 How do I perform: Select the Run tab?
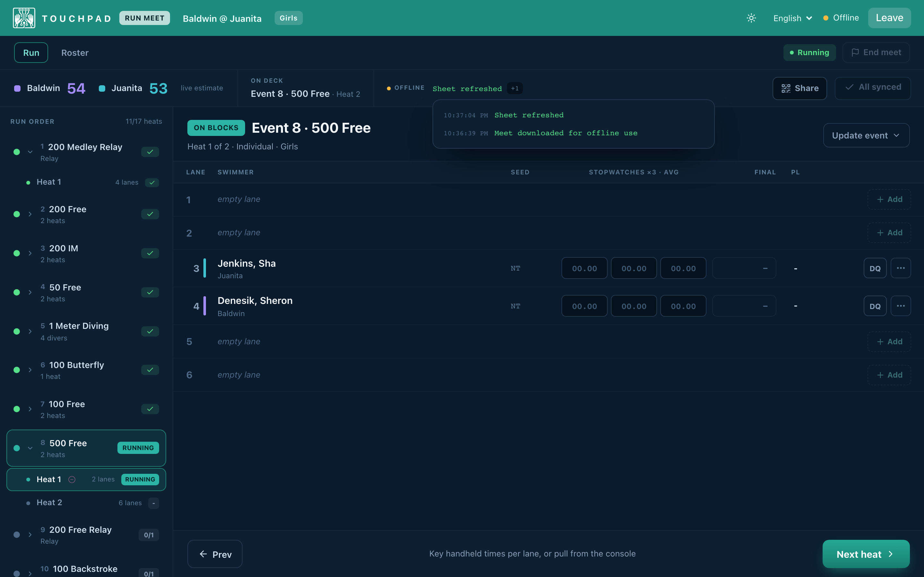pyautogui.click(x=31, y=53)
